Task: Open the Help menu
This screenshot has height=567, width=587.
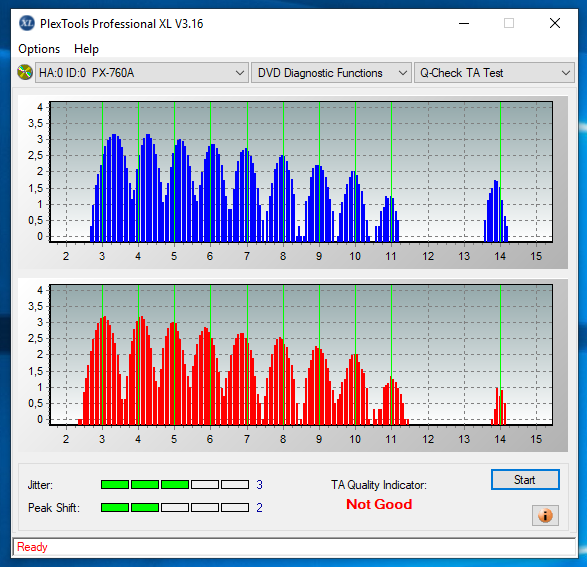Action: coord(86,49)
